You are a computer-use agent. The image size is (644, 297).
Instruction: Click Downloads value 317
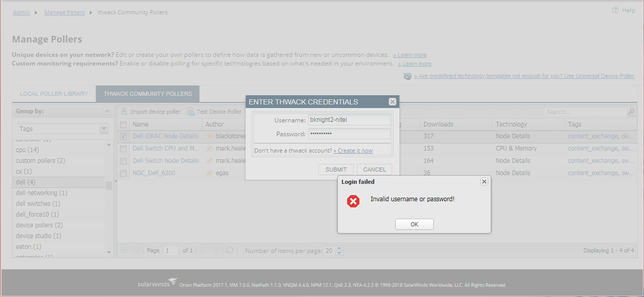429,136
